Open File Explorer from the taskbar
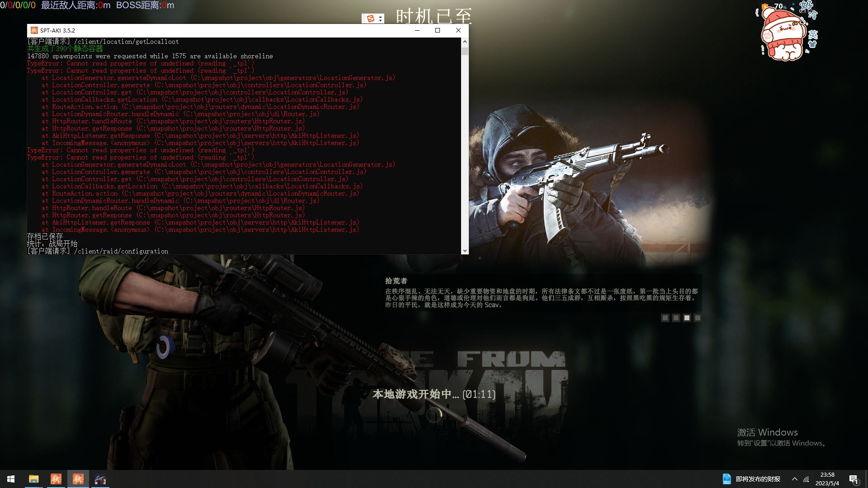This screenshot has height=488, width=868. [33, 479]
